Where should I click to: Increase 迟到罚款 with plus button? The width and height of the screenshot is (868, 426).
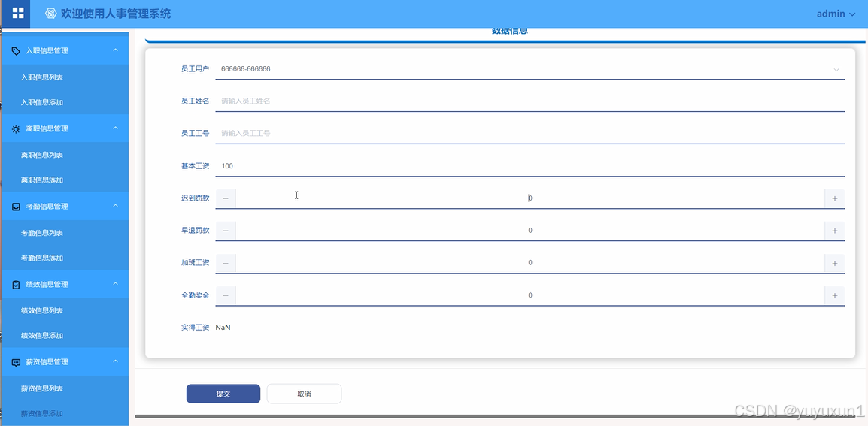pos(835,198)
